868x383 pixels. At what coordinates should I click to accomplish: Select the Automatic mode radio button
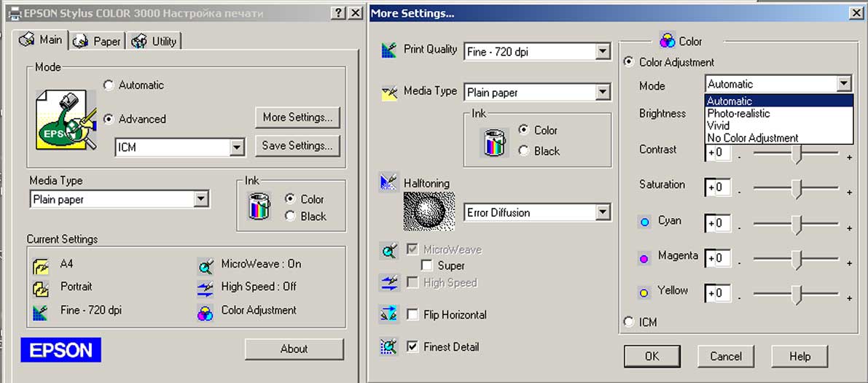[x=109, y=85]
